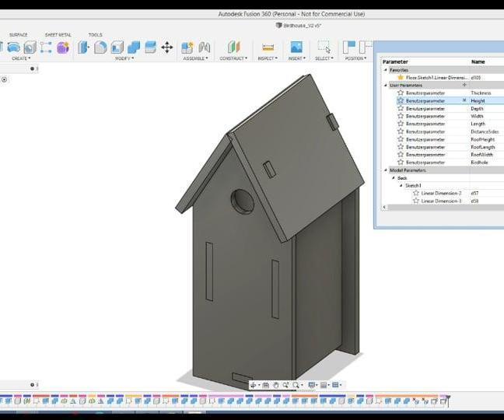The height and width of the screenshot is (420, 504).
Task: Open the Inspect dropdown menu
Action: pyautogui.click(x=268, y=58)
